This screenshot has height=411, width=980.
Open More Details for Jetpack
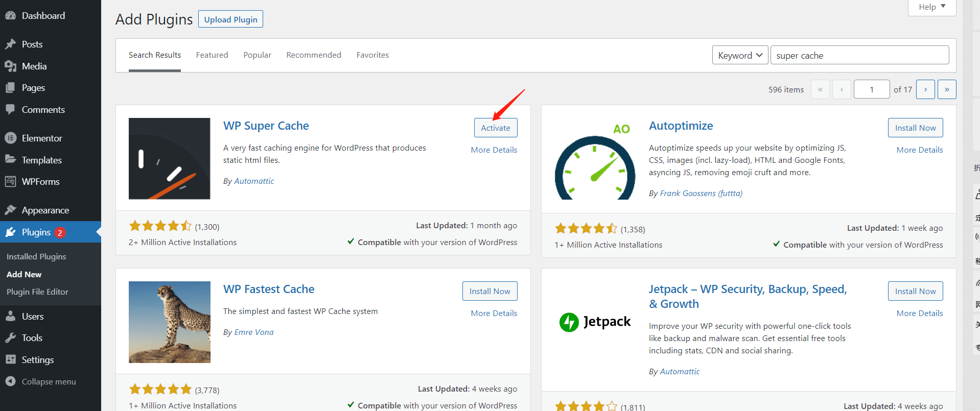pos(920,313)
